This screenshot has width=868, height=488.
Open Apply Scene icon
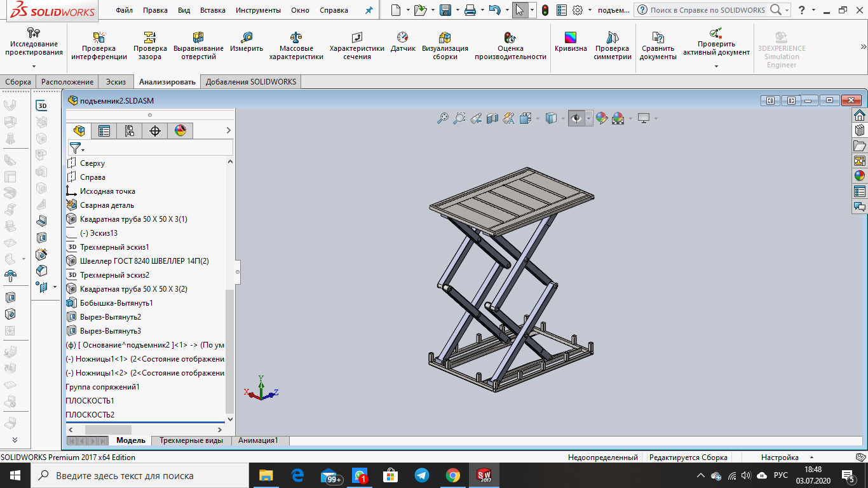[618, 118]
